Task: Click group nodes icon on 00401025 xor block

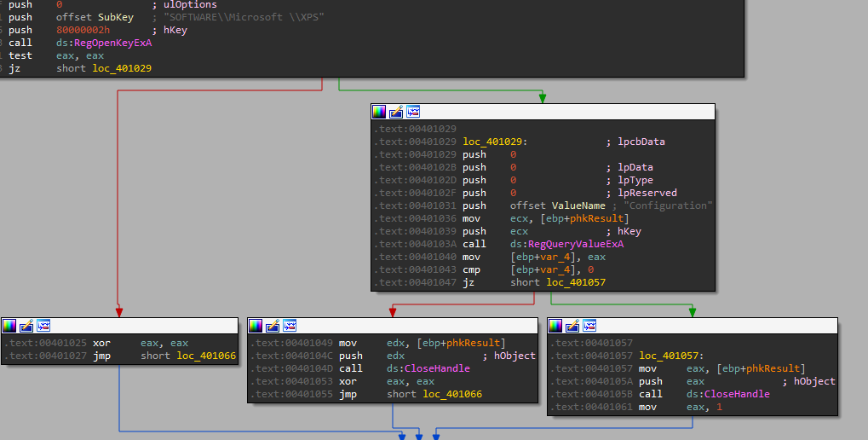Action: pos(43,326)
